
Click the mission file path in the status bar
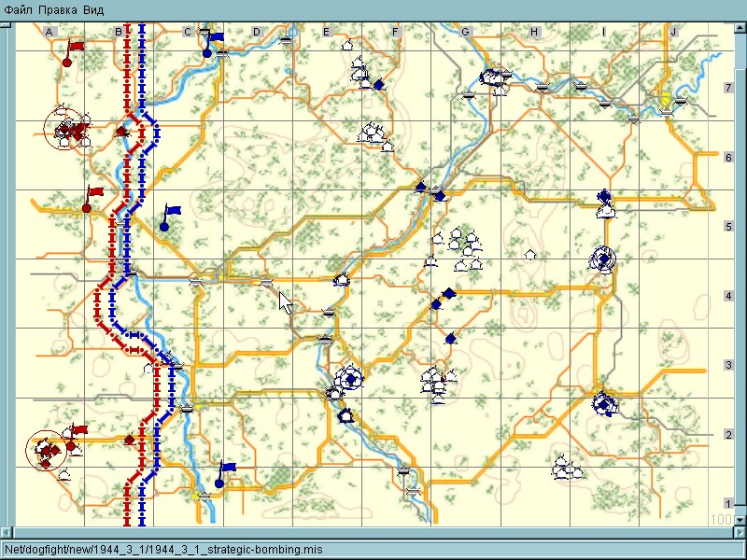163,550
